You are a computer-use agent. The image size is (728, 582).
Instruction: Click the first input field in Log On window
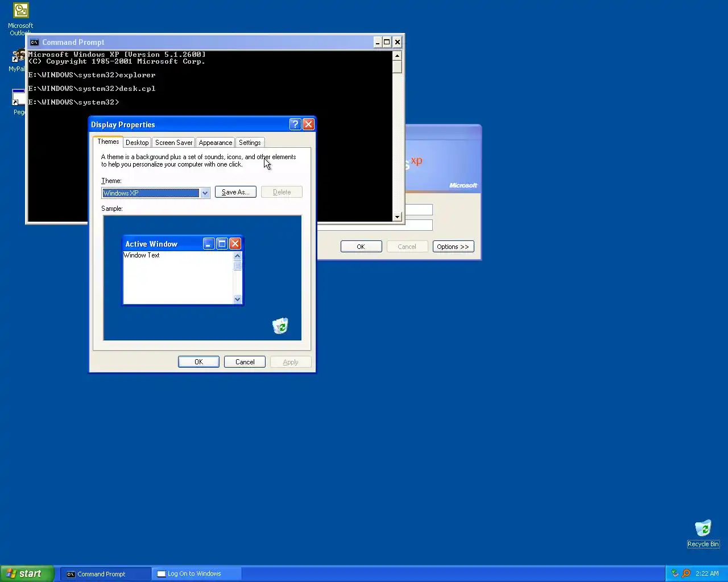(419, 210)
